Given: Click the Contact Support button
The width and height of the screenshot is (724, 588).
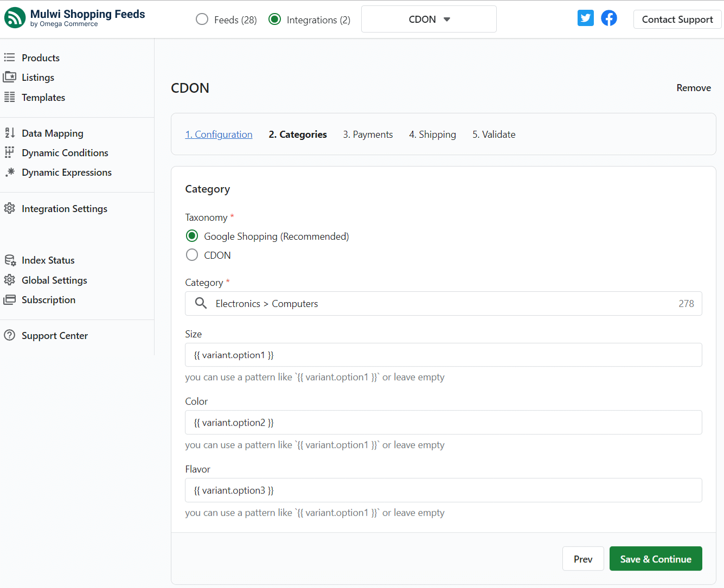Looking at the screenshot, I should (677, 20).
